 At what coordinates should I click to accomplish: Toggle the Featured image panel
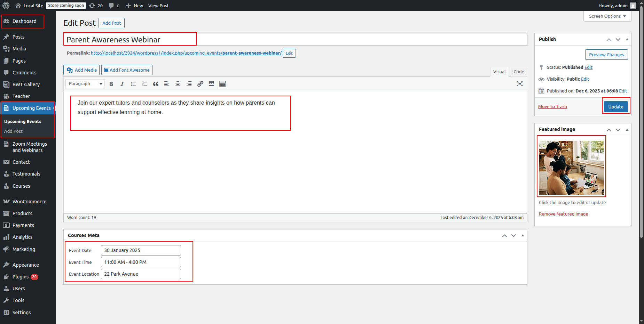point(627,130)
